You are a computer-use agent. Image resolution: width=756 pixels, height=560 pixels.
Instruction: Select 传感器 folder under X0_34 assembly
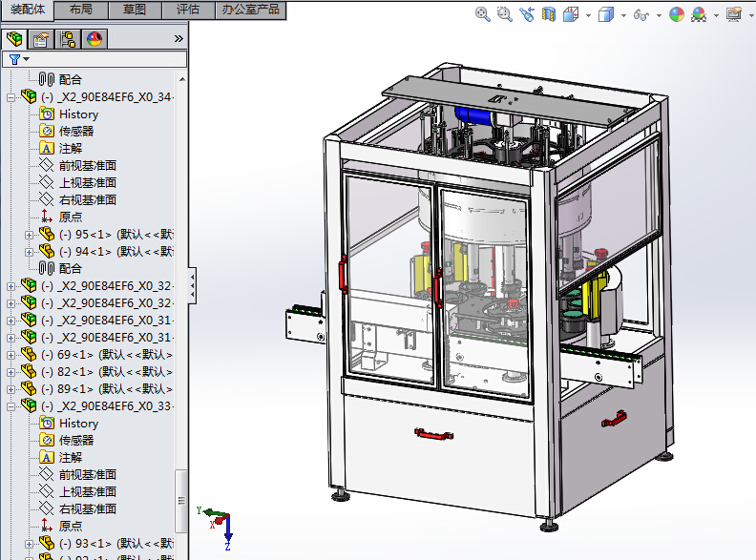click(x=76, y=131)
